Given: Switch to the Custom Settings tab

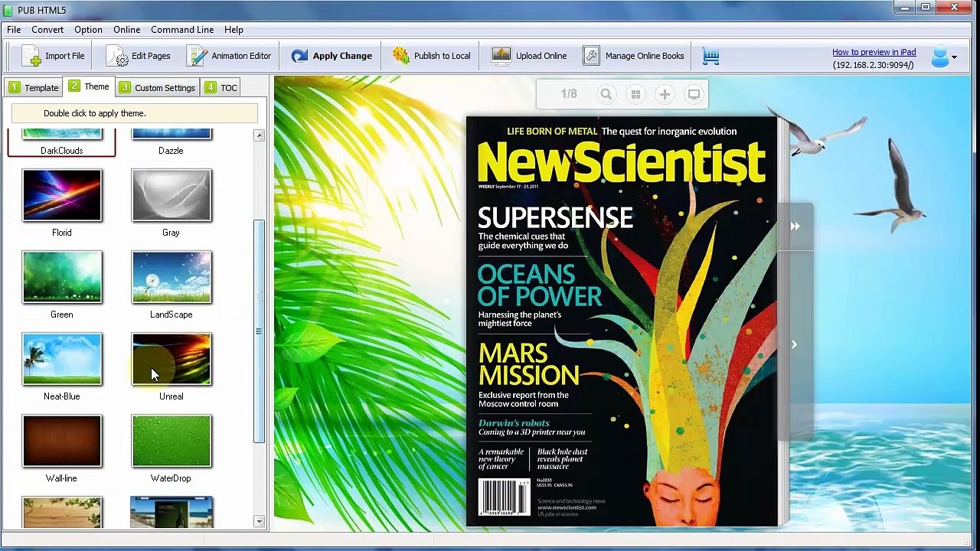Looking at the screenshot, I should click(157, 87).
